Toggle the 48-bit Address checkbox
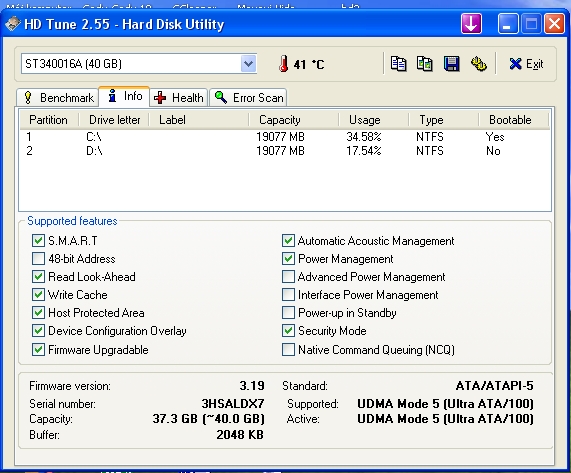Screen dimensions: 571x473 38,259
